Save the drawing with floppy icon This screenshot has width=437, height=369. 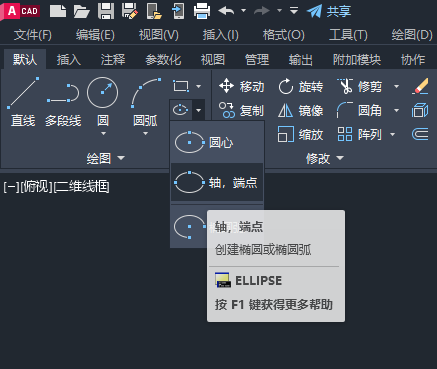tap(106, 11)
